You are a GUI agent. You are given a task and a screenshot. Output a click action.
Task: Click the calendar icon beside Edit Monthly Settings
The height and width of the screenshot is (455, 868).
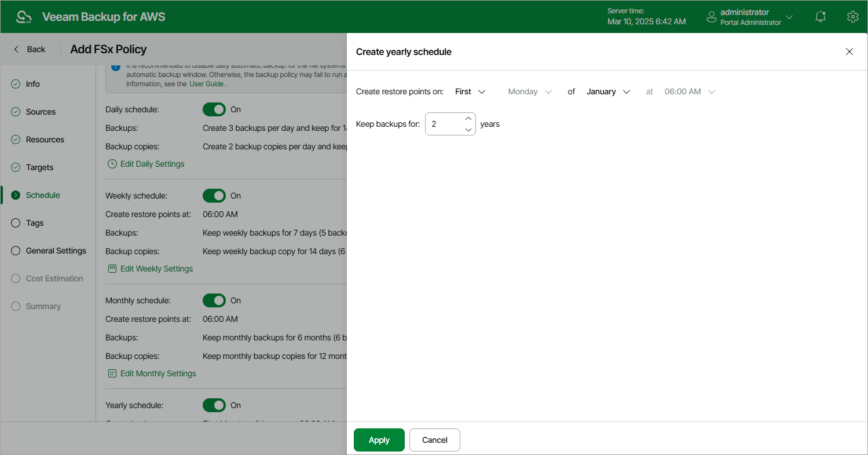pos(112,373)
